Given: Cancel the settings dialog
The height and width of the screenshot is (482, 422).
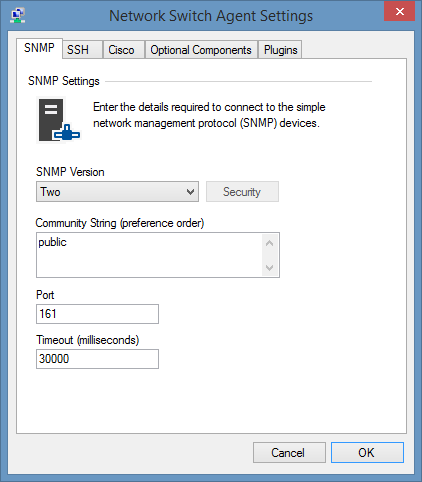Looking at the screenshot, I should (289, 453).
